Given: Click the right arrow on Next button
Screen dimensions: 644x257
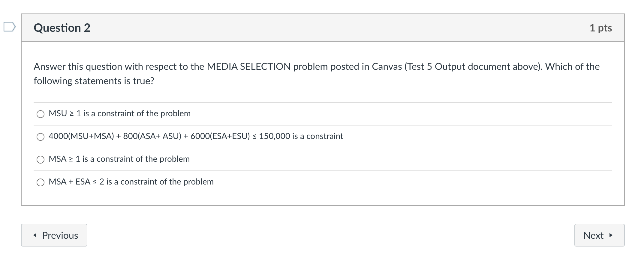Looking at the screenshot, I should [x=613, y=236].
